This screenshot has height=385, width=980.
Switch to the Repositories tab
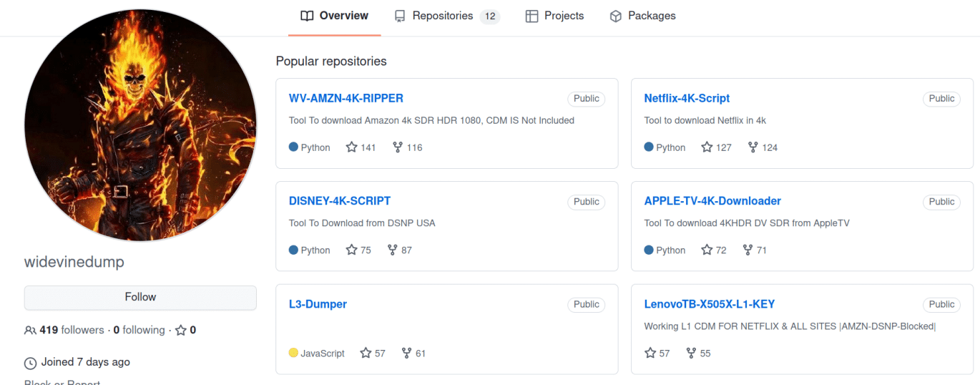[x=442, y=16]
